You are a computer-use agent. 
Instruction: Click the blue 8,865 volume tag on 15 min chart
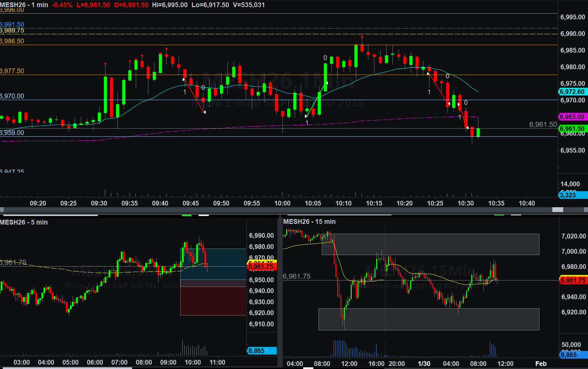(x=572, y=355)
